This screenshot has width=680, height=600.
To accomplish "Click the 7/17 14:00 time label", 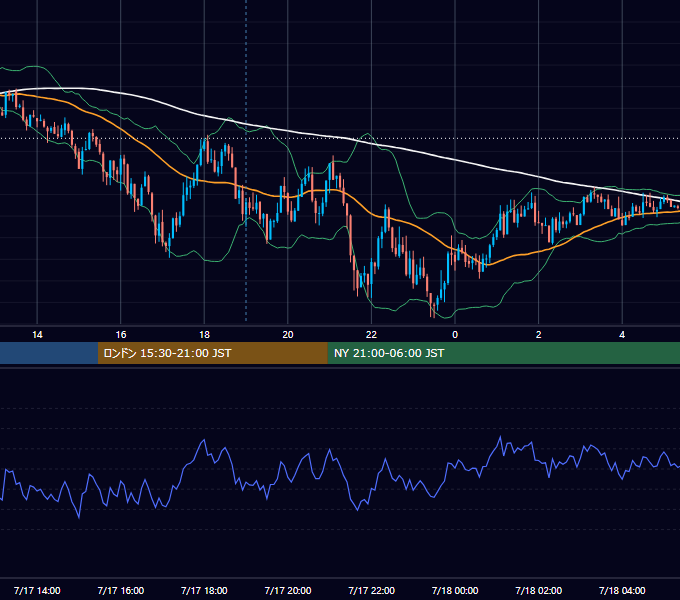I will [37, 590].
